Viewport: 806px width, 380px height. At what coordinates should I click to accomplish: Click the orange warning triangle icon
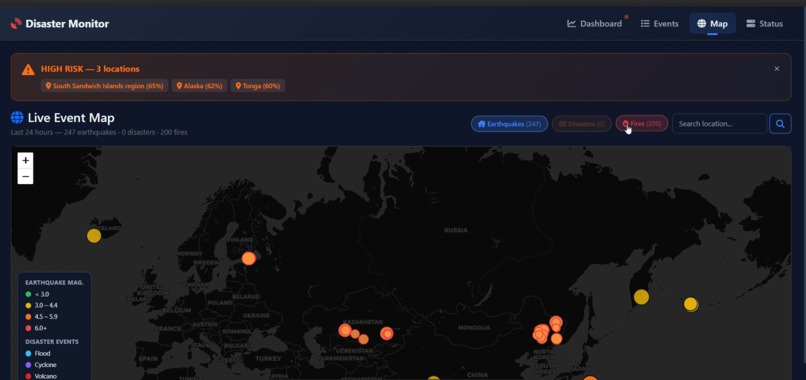pyautogui.click(x=28, y=70)
